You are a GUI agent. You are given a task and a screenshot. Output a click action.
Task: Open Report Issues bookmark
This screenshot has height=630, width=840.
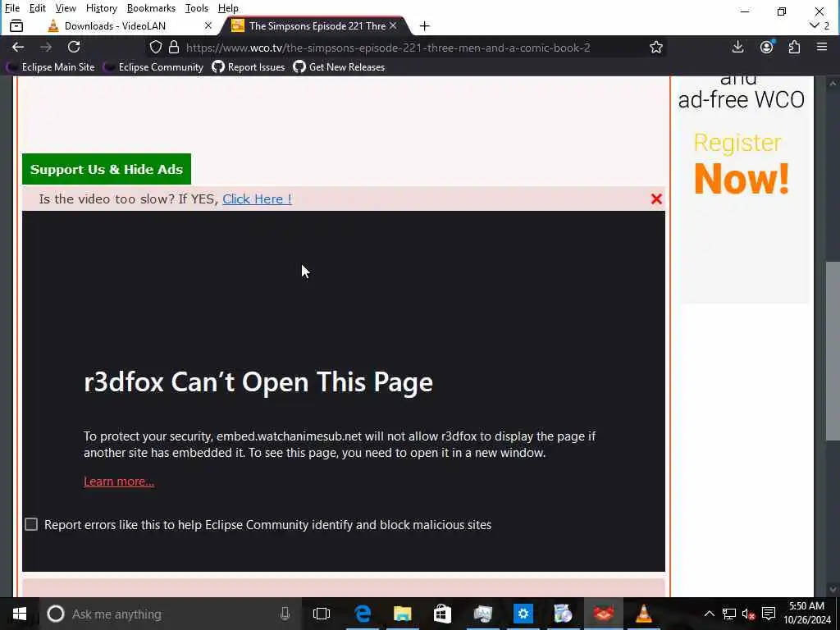249,67
